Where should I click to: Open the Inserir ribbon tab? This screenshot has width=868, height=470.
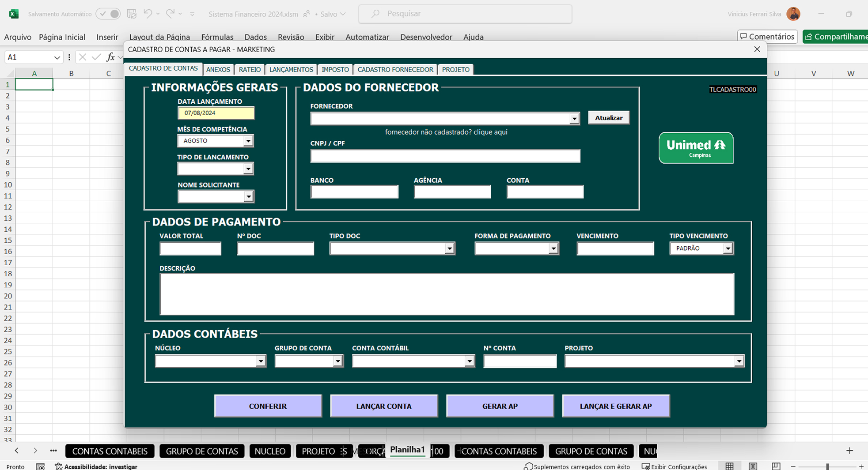coord(107,37)
